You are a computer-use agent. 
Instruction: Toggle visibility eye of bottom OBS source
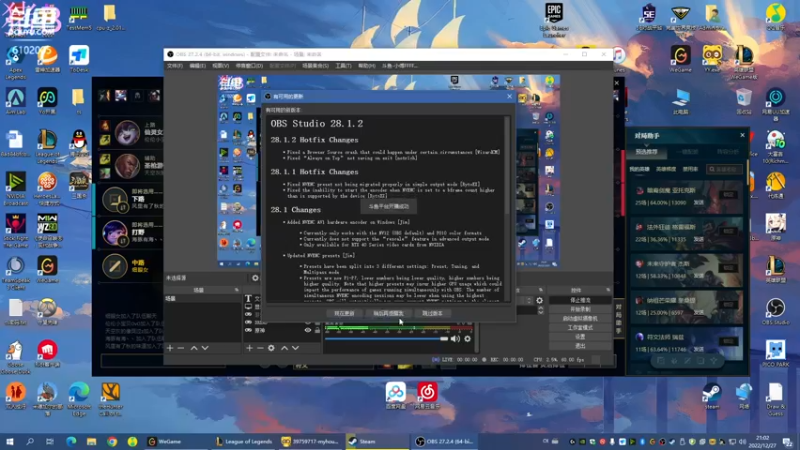coord(308,331)
